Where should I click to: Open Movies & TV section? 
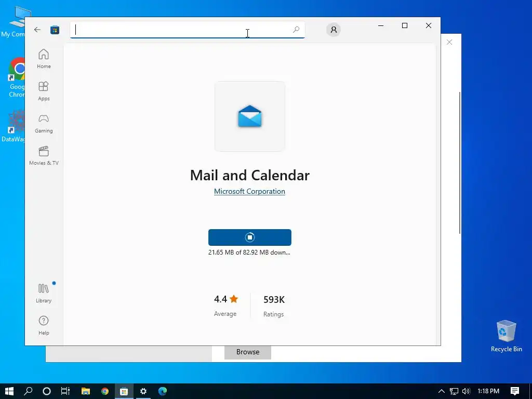point(44,155)
